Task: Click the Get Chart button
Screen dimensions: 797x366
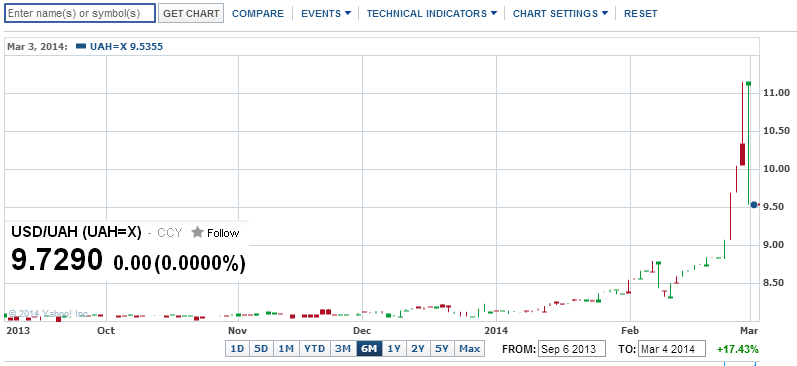Action: [191, 14]
